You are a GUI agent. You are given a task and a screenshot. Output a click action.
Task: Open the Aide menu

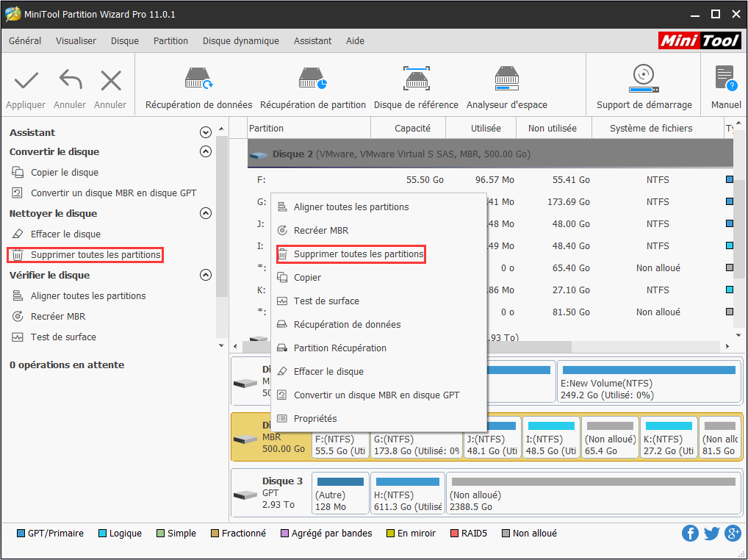point(355,41)
